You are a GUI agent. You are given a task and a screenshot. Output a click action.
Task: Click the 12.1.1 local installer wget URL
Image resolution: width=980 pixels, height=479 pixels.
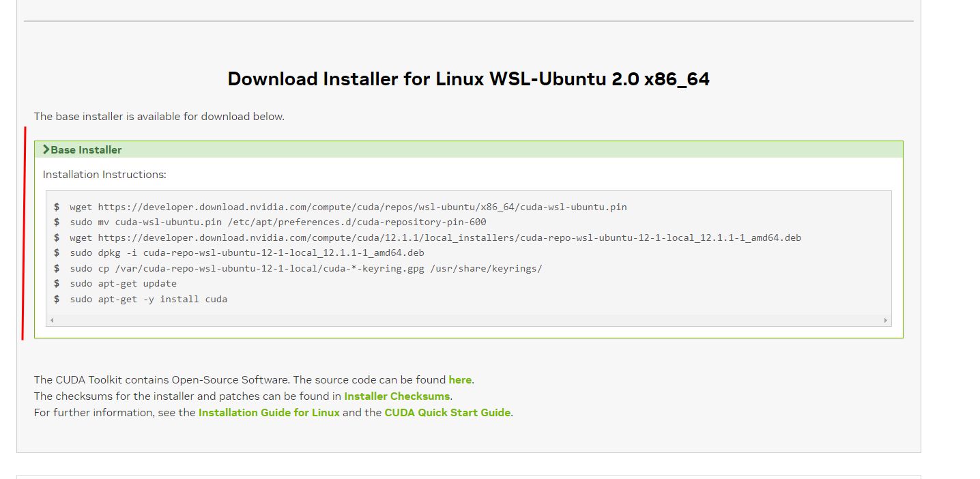(x=434, y=237)
